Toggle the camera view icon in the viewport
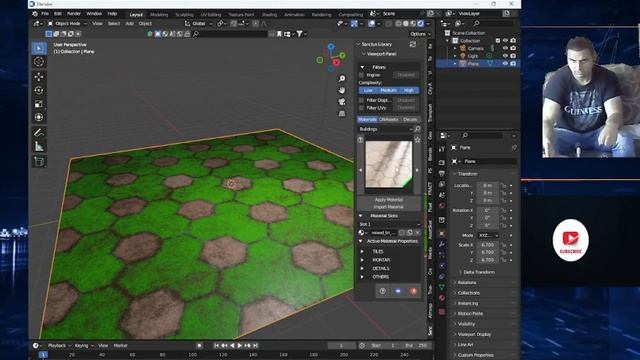Image resolution: width=640 pixels, height=360 pixels. [x=342, y=102]
